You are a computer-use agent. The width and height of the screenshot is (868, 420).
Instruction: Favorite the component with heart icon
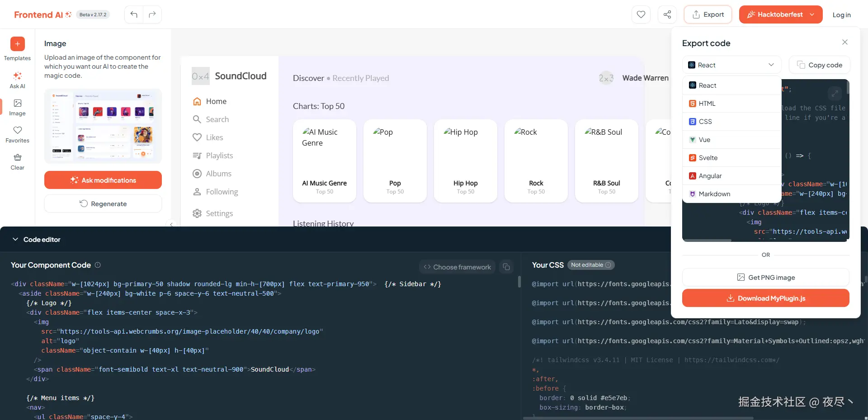[641, 14]
